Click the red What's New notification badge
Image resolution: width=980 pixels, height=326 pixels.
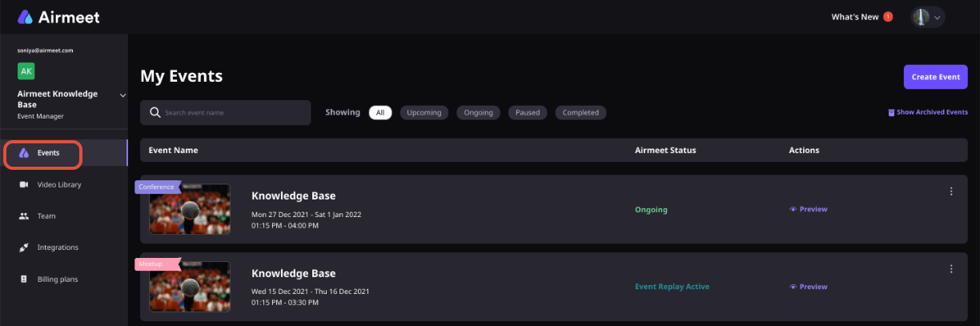point(888,17)
